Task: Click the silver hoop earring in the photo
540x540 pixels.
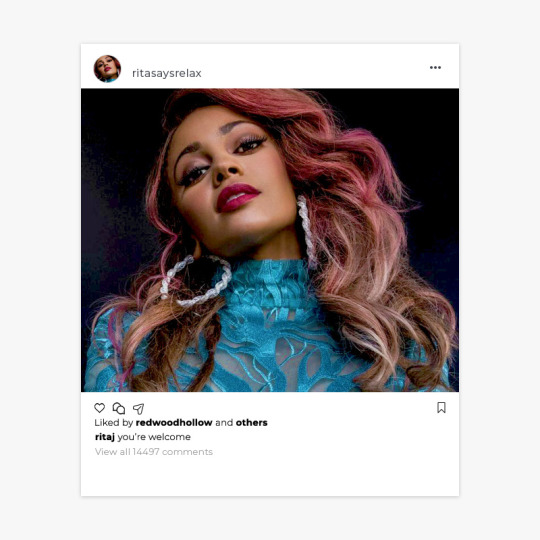Action: click(x=196, y=281)
